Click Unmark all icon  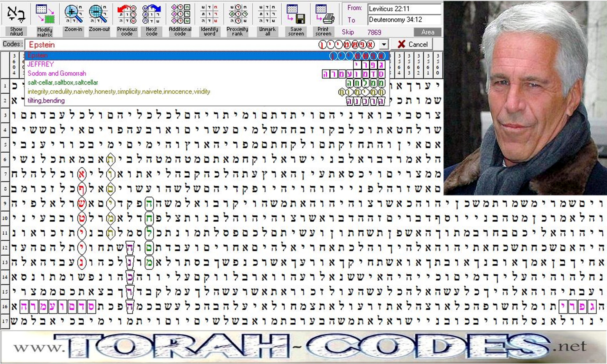click(x=267, y=14)
